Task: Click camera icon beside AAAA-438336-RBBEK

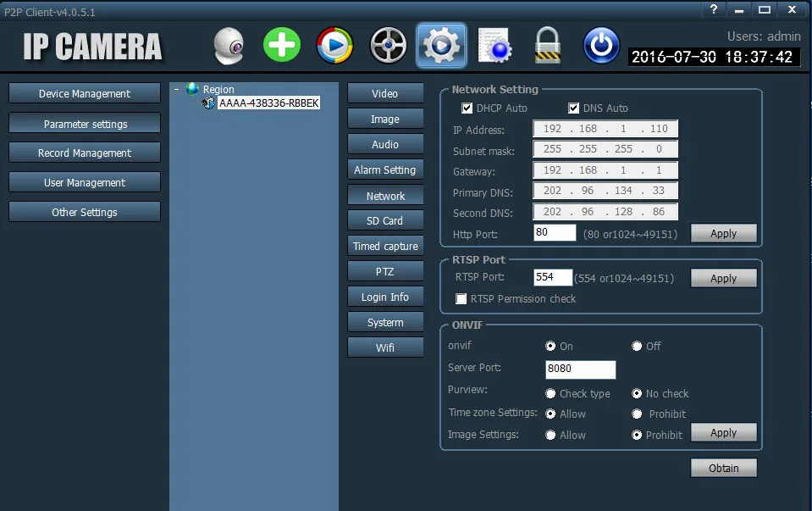Action: click(x=208, y=103)
